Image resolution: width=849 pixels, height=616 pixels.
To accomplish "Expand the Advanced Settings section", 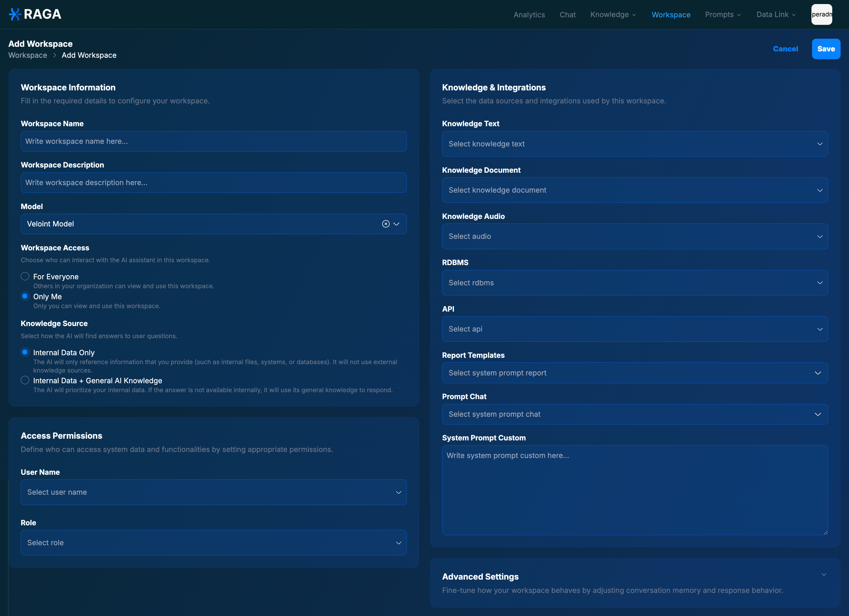I will (824, 574).
